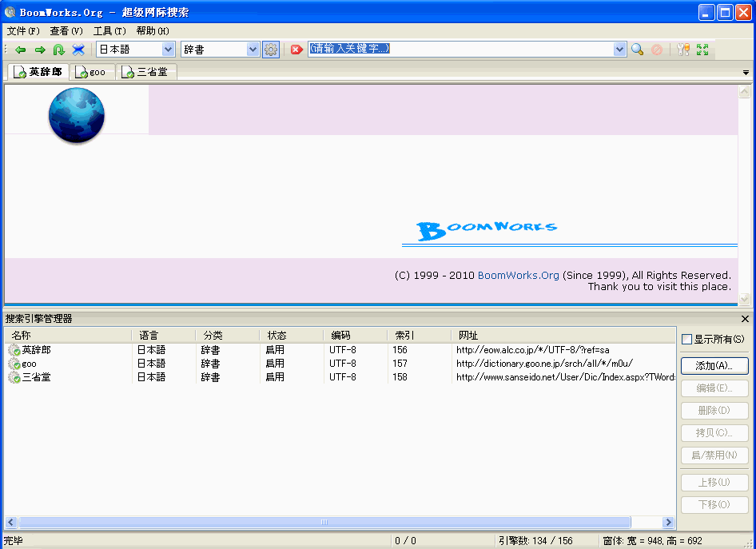Click the engine list scroll right arrow
Screen dimensions: 756x549
pyautogui.click(x=668, y=522)
